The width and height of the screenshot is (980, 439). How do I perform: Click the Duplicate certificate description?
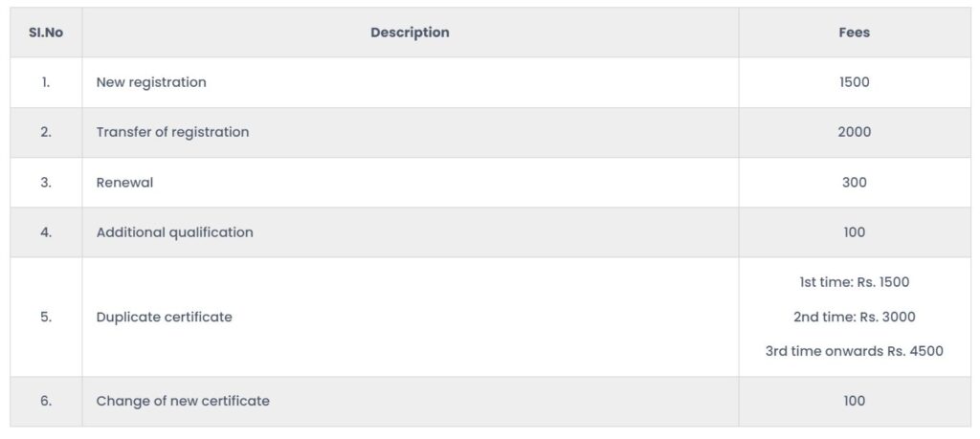[165, 318]
